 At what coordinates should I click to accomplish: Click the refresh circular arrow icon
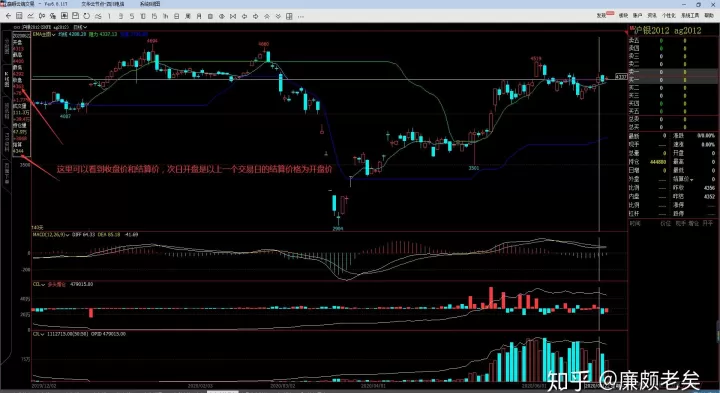(87, 16)
